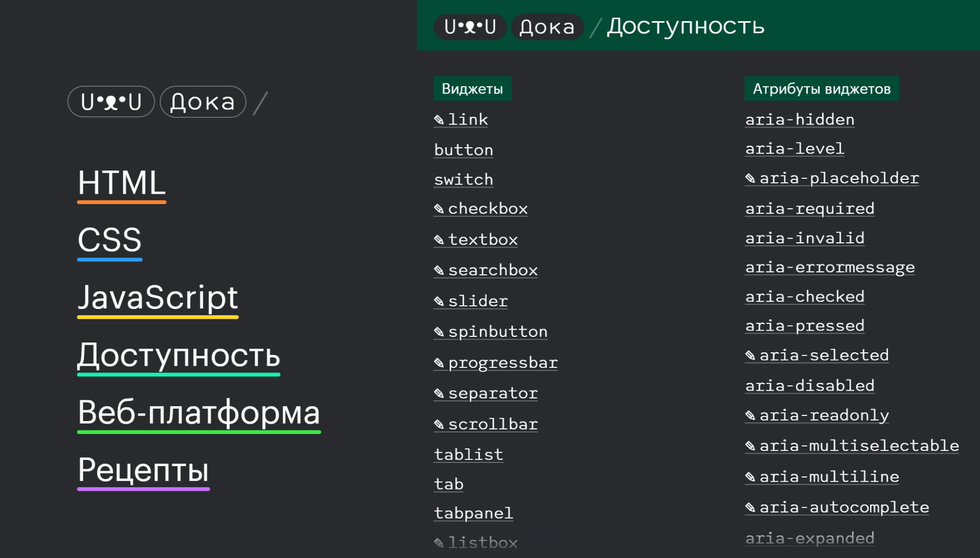Select the Виджеты category label
980x558 pixels.
pos(472,89)
